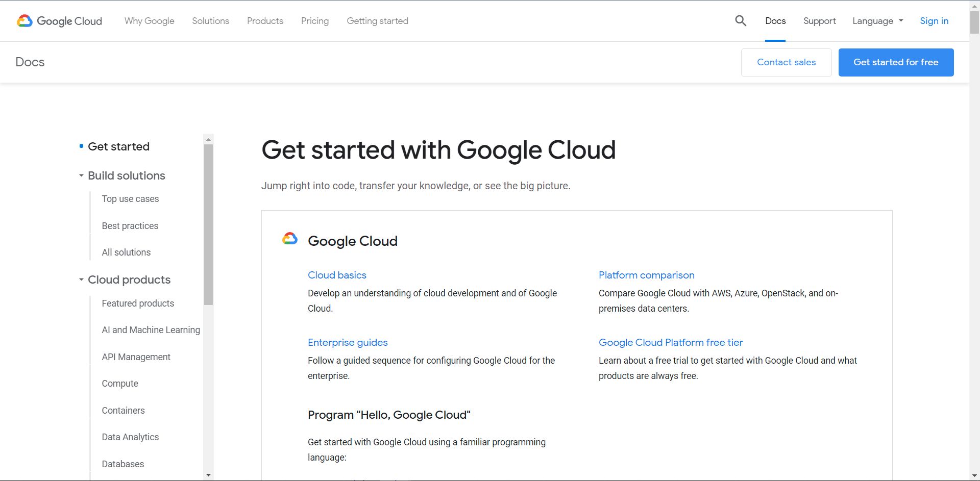Open Google Cloud Platform free tier link
This screenshot has height=481, width=980.
(671, 342)
